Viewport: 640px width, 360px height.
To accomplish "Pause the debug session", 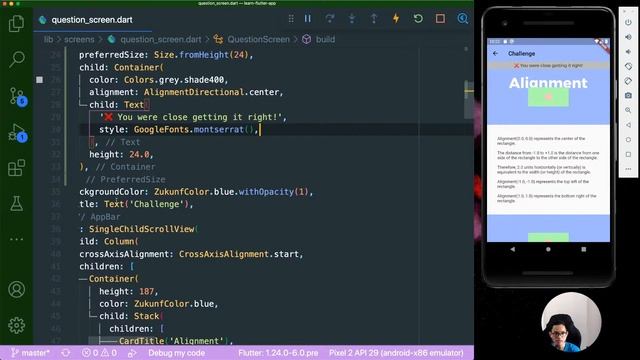I will (308, 19).
